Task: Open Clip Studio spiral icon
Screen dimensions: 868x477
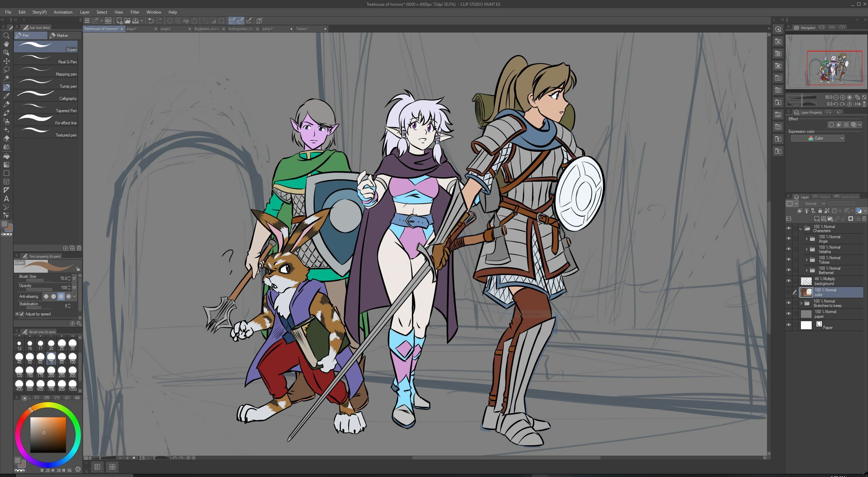Action: pos(108,21)
